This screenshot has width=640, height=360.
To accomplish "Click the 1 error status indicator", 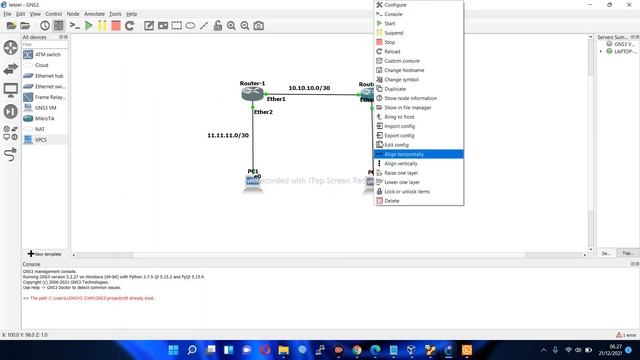I will (x=626, y=335).
